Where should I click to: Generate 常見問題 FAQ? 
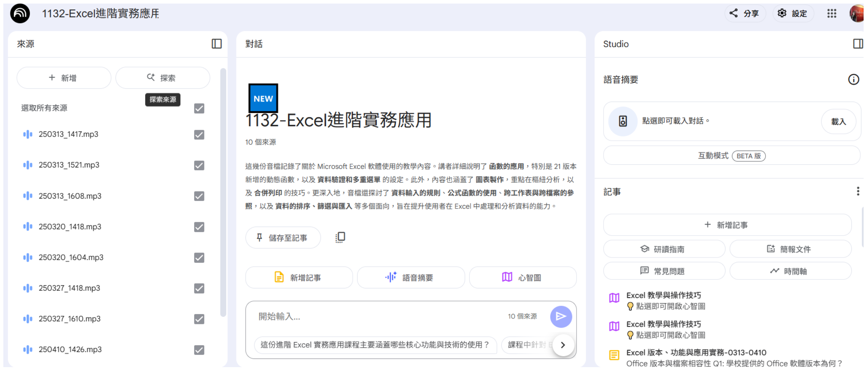tap(664, 271)
